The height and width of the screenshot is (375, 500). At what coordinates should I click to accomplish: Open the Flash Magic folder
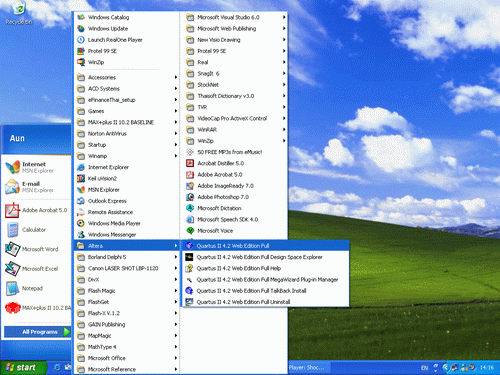pyautogui.click(x=127, y=291)
